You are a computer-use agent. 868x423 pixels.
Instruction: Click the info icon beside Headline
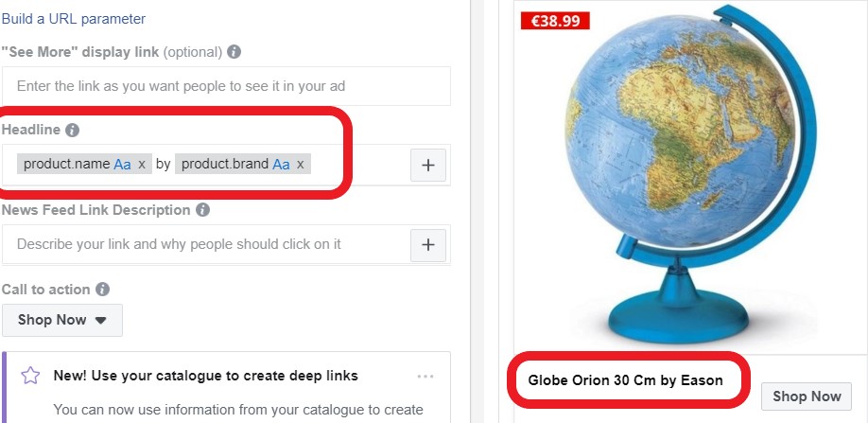(x=72, y=130)
